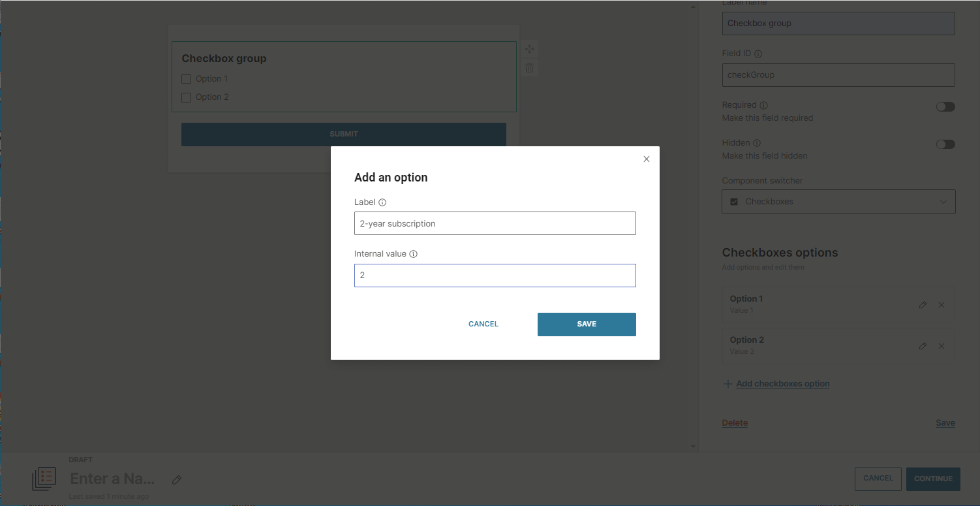Click the scroll down arrow of canvas scrollbar
Viewport: 980px width, 506px height.
click(x=693, y=447)
